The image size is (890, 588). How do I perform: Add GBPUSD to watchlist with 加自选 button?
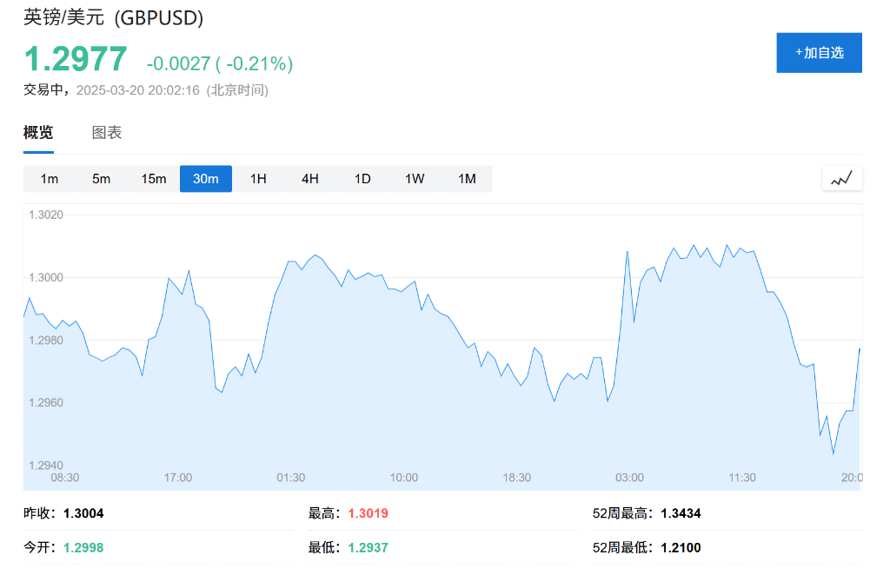819,53
